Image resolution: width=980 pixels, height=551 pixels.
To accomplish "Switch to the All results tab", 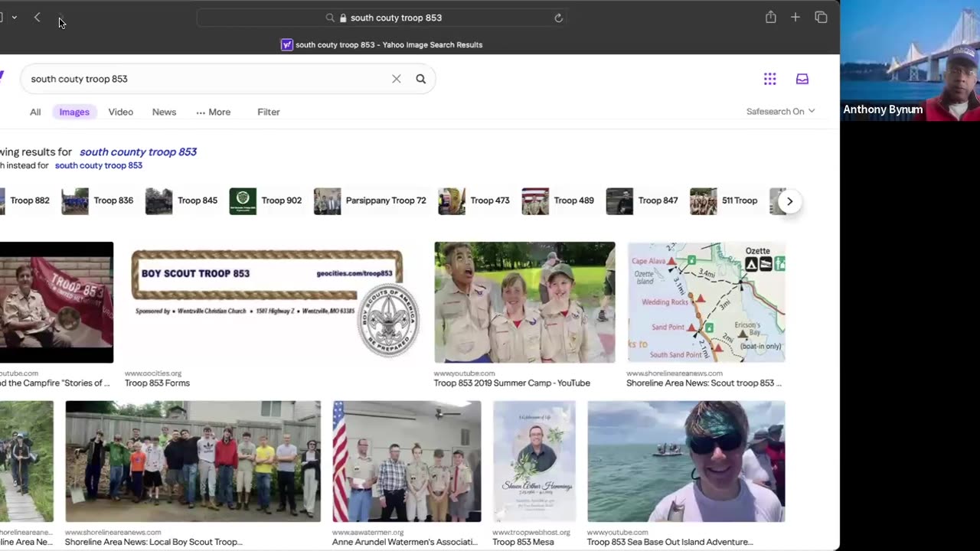I will click(35, 112).
